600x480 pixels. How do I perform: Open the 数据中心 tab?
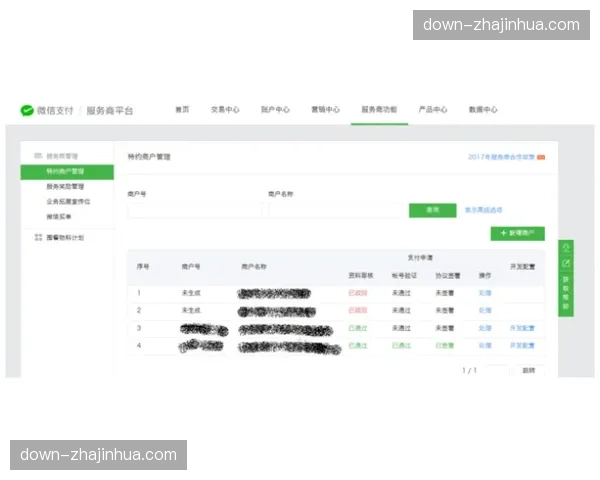point(483,109)
